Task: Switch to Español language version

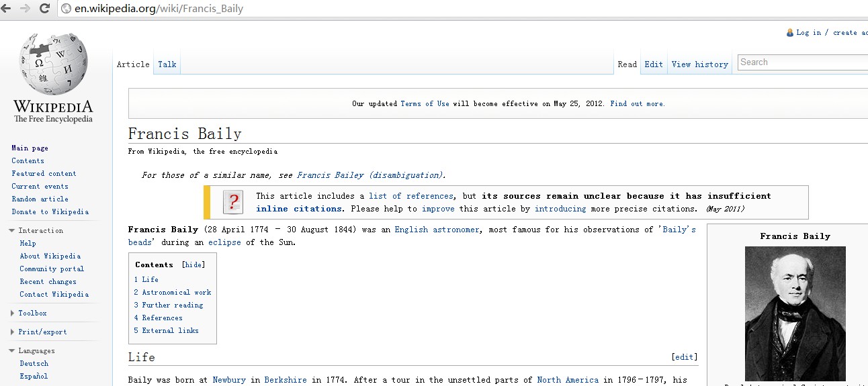Action: [x=34, y=376]
